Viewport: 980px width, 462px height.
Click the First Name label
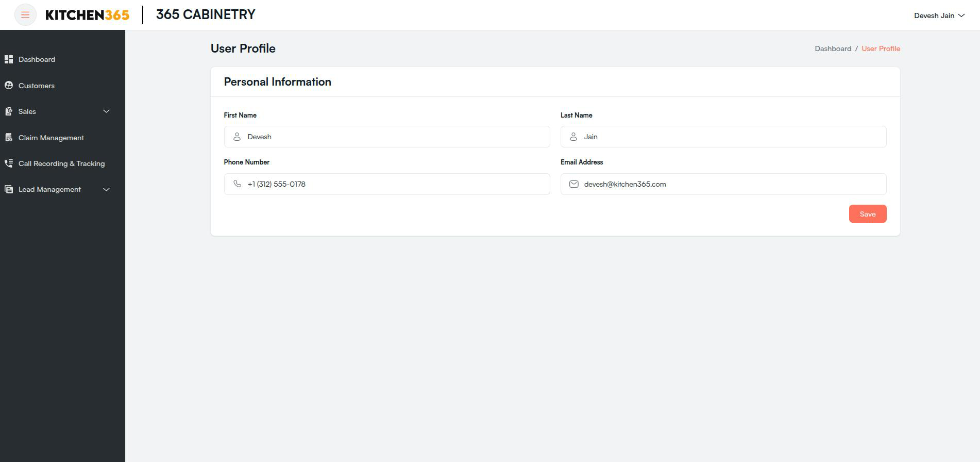click(x=240, y=115)
